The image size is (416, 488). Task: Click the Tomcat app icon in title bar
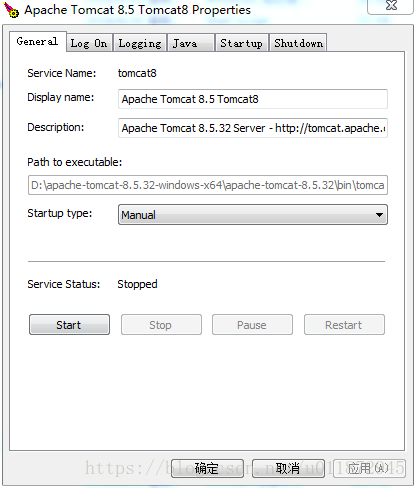click(11, 10)
